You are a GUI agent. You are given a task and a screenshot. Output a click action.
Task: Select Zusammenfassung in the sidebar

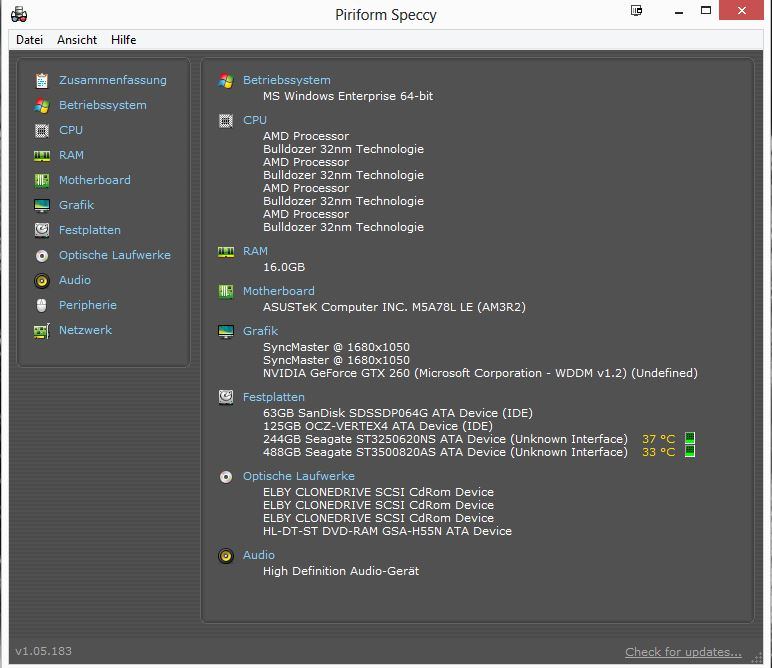click(113, 80)
